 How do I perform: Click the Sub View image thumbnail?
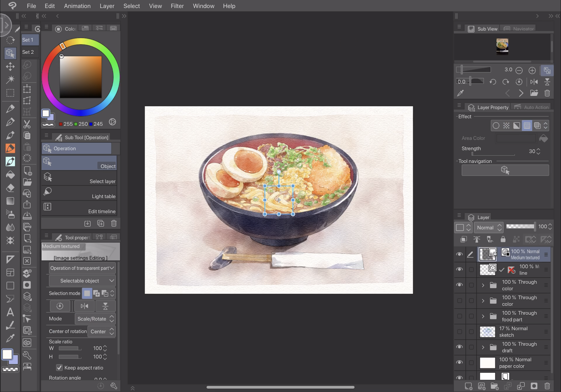502,47
